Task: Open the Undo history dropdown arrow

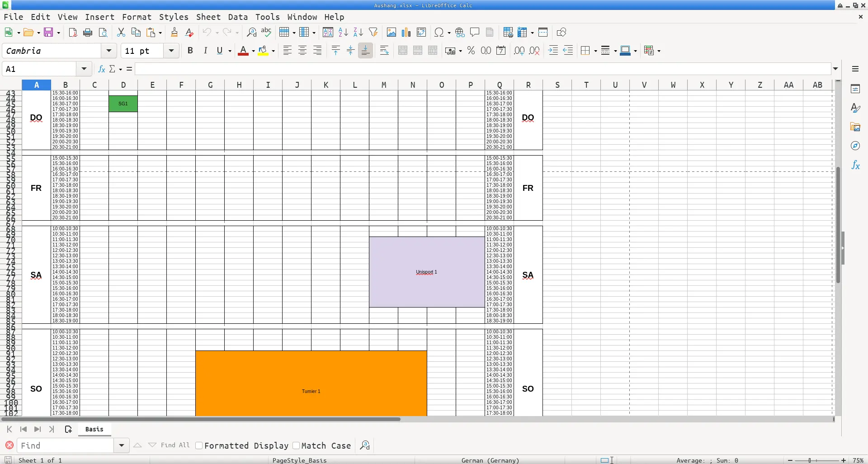Action: 217,32
